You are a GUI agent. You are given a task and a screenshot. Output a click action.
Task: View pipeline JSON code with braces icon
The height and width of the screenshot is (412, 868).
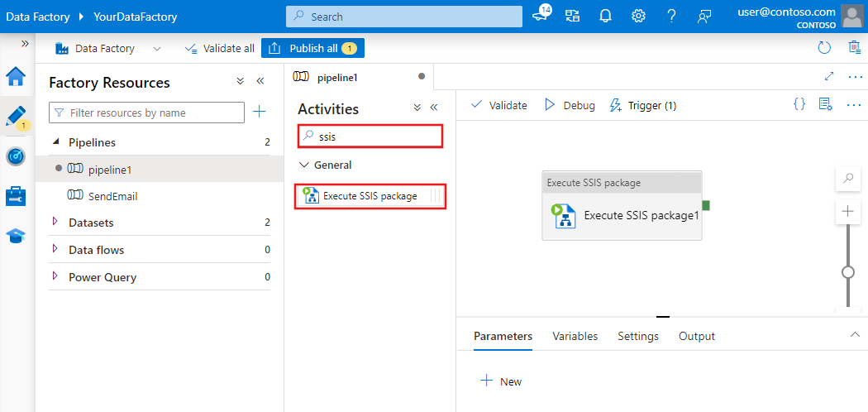pos(799,105)
